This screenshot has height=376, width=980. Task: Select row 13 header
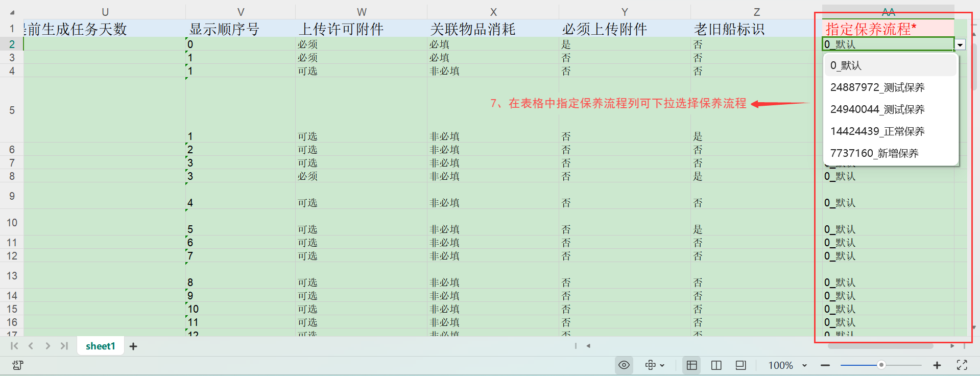[12, 275]
